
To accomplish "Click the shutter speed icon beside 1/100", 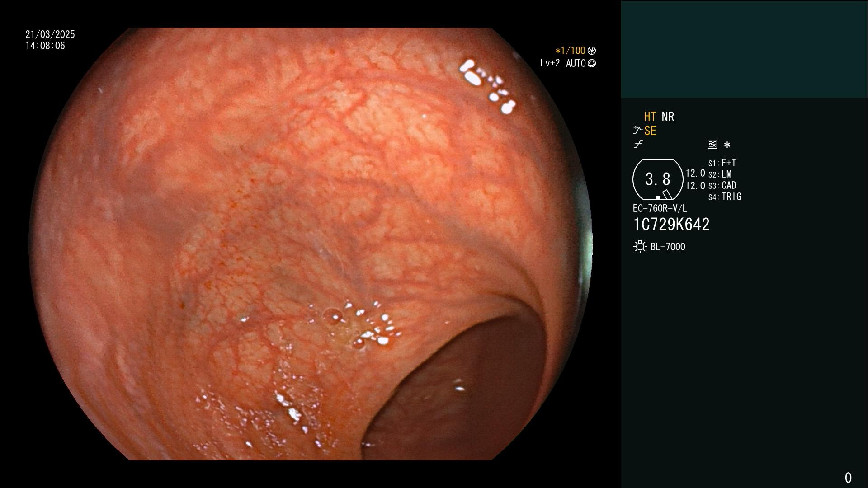I will coord(592,51).
